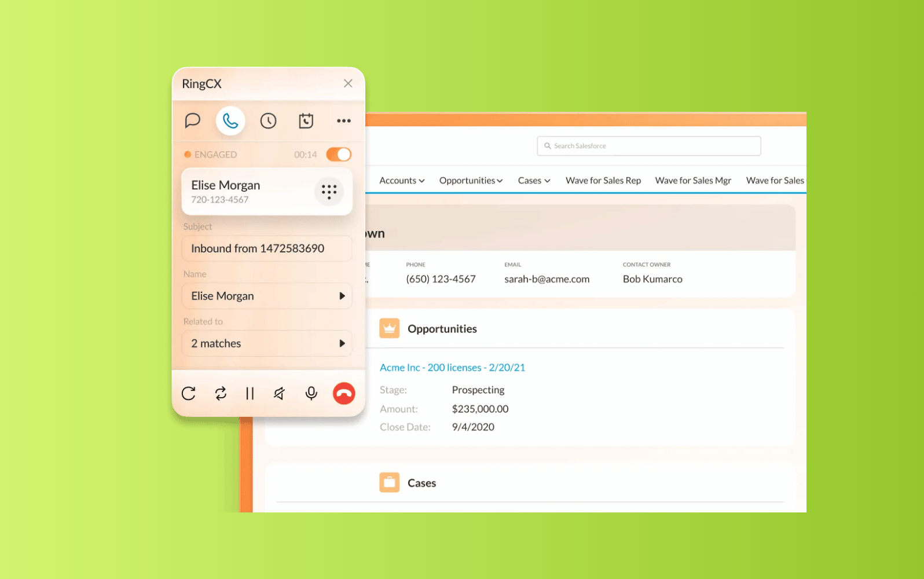
Task: Open the scheduled callbacks calendar icon
Action: tap(306, 120)
